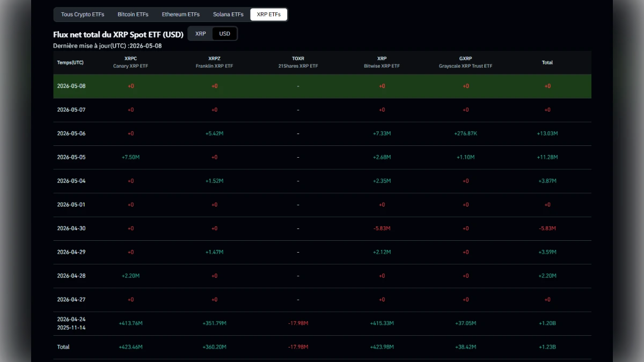Click the +415.33M Bitwise cumulative value
This screenshot has width=644, height=362.
coord(382,323)
